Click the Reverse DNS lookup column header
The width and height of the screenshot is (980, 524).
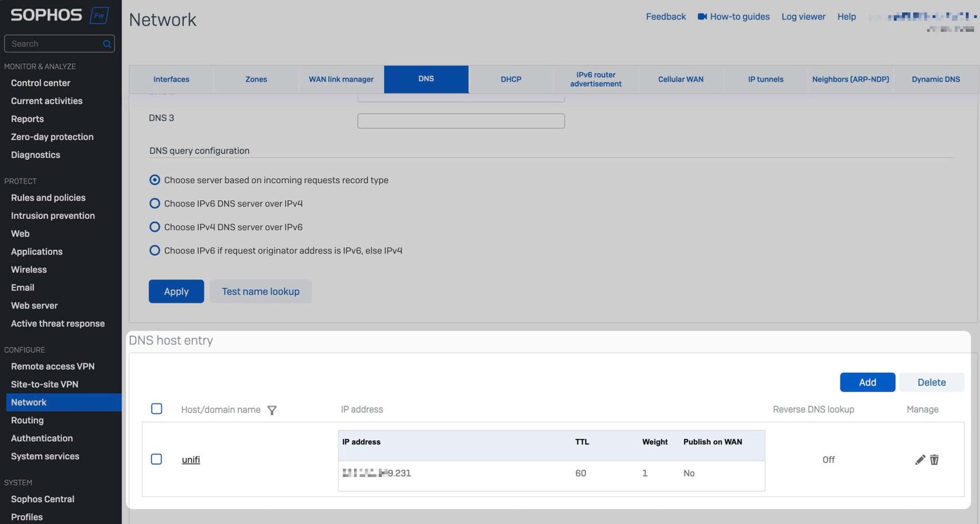[813, 410]
